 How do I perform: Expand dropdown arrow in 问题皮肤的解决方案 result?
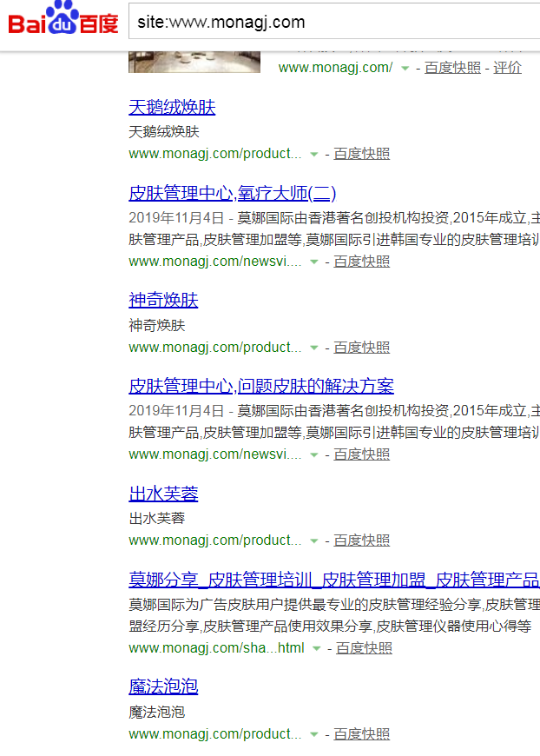[x=314, y=455]
